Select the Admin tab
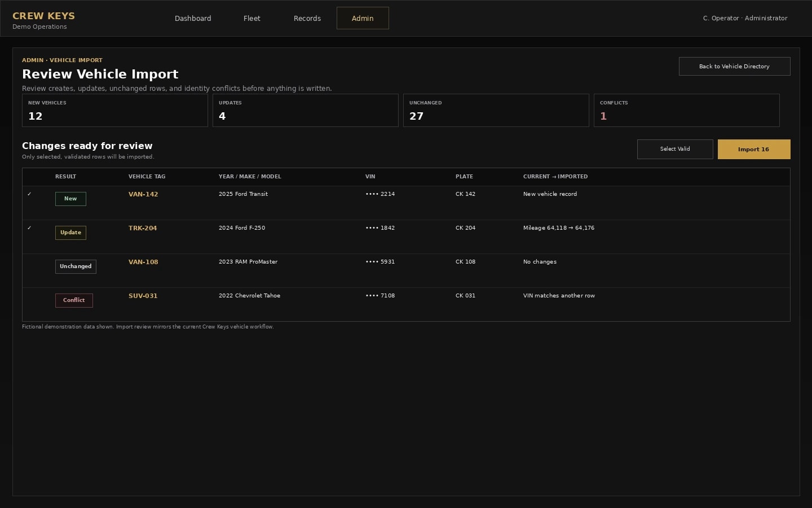Screen dimensions: 812x508 point(363,18)
